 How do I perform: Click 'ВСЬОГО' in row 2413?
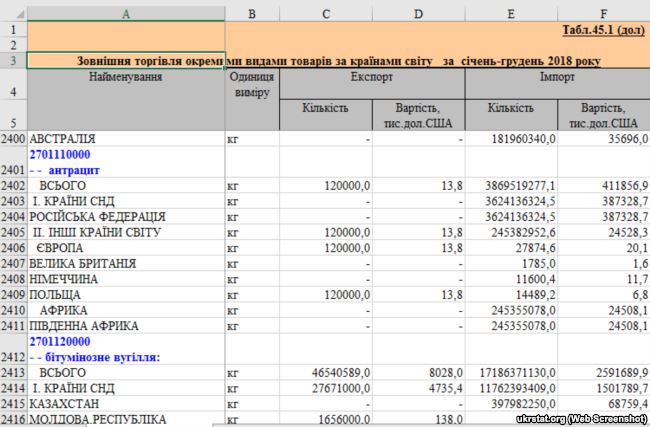[x=126, y=373]
